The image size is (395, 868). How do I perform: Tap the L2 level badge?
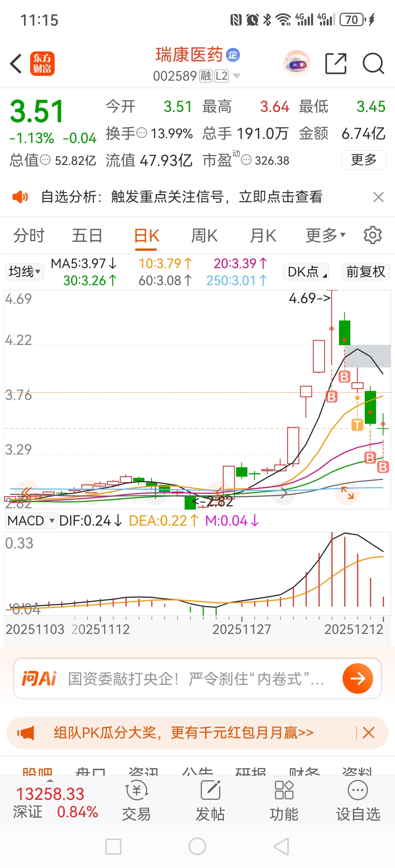pyautogui.click(x=221, y=76)
